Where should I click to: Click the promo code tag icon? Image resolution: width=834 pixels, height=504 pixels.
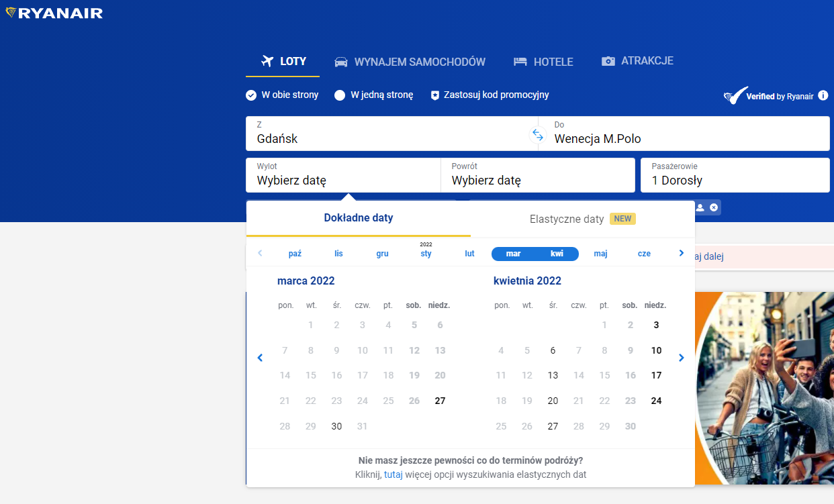(434, 95)
